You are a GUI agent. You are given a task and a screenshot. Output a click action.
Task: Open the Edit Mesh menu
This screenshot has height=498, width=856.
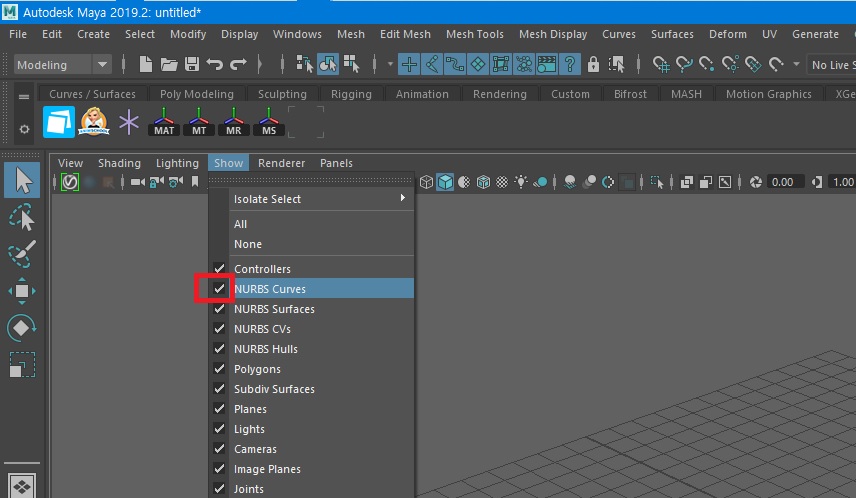[x=405, y=34]
